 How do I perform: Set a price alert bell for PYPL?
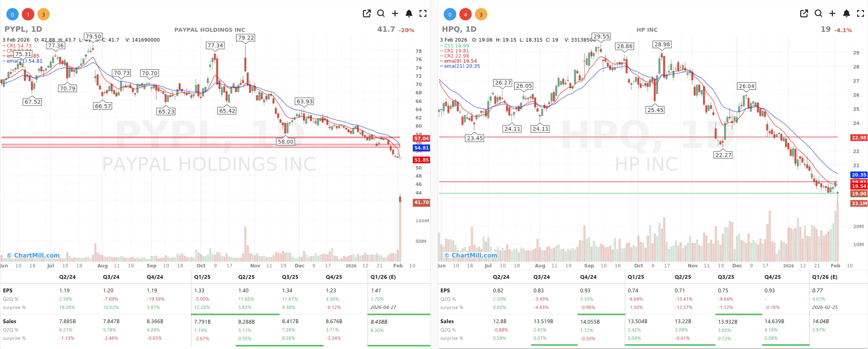pos(409,14)
